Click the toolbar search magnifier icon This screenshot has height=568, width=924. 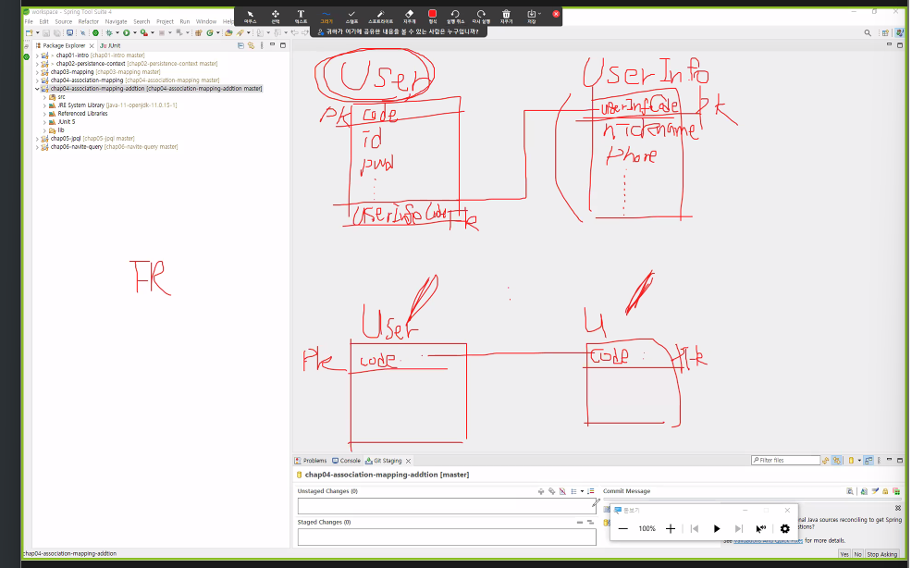868,33
